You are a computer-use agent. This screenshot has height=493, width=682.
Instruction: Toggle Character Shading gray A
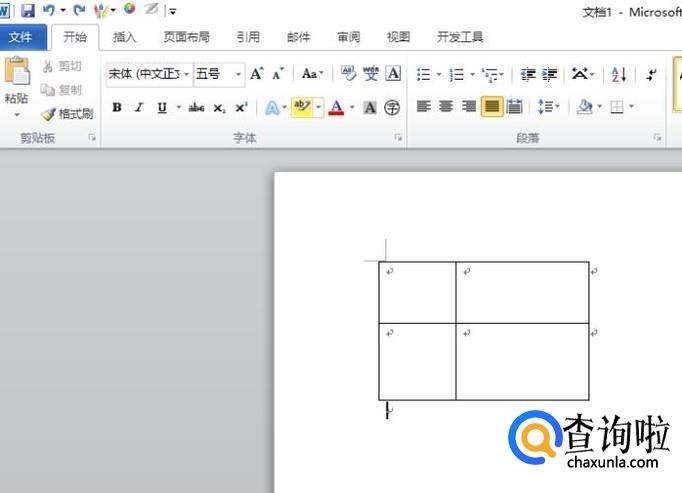tap(370, 107)
